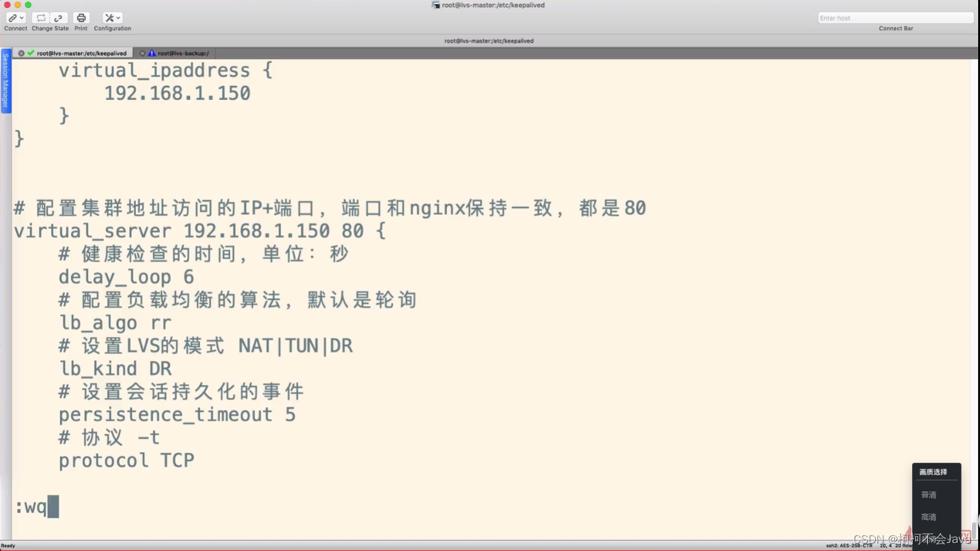The image size is (980, 551).
Task: Switch to the root@lvs-master:/etc/keepalived tab
Action: pyautogui.click(x=82, y=53)
